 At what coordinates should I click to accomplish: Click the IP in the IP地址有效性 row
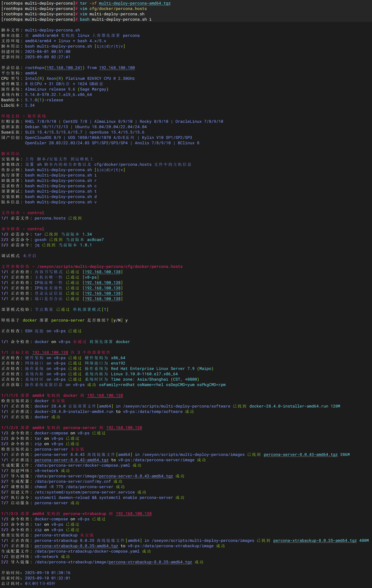click(x=103, y=288)
